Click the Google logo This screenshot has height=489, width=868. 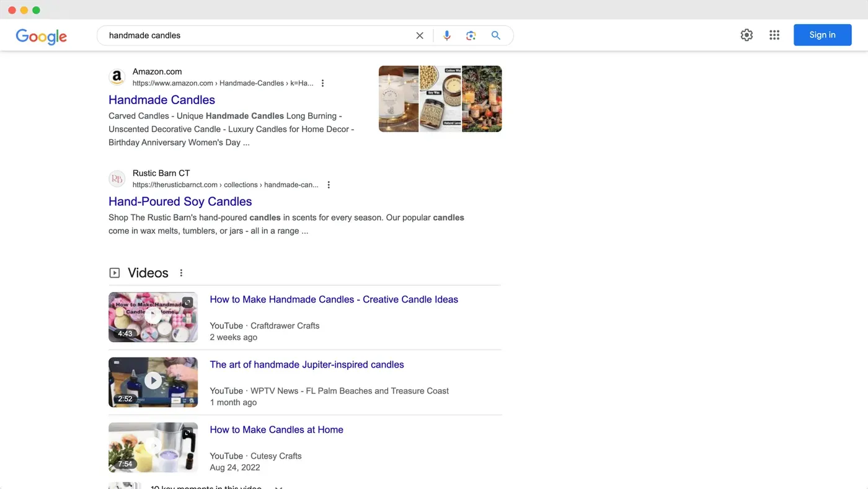point(42,37)
